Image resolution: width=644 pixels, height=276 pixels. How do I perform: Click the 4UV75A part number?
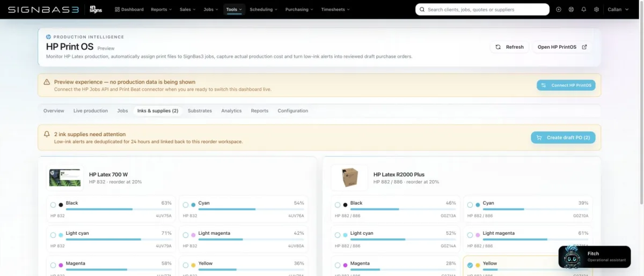click(x=164, y=215)
